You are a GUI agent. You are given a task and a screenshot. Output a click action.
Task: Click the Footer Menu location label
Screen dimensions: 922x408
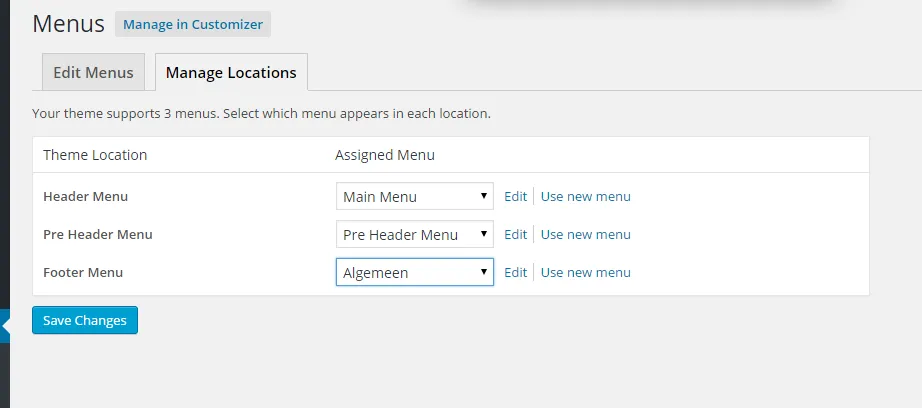(x=83, y=272)
